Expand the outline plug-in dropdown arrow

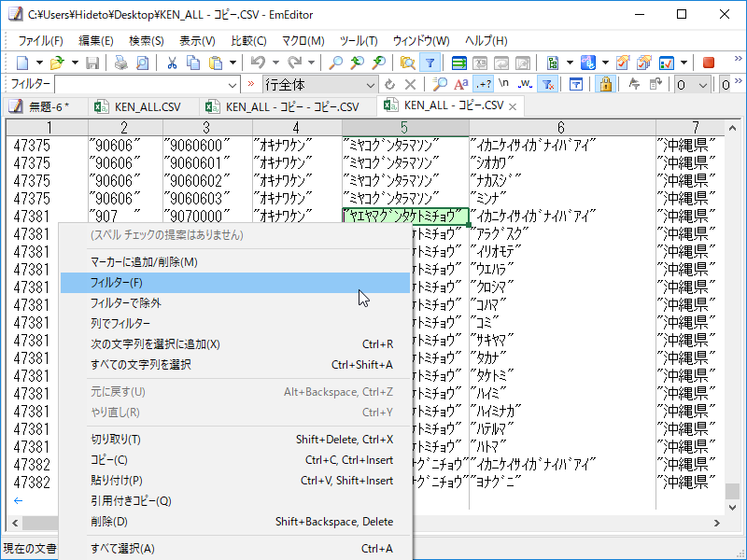coord(570,63)
